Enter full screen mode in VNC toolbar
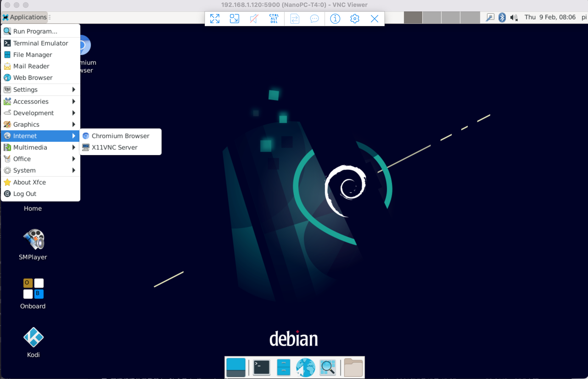The width and height of the screenshot is (588, 379). pos(215,18)
